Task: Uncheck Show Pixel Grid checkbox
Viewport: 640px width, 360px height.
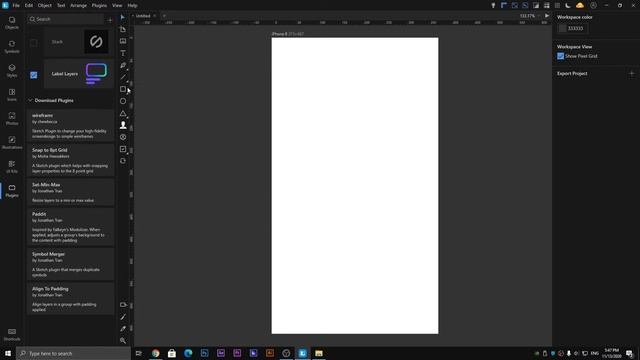Action: [x=560, y=56]
